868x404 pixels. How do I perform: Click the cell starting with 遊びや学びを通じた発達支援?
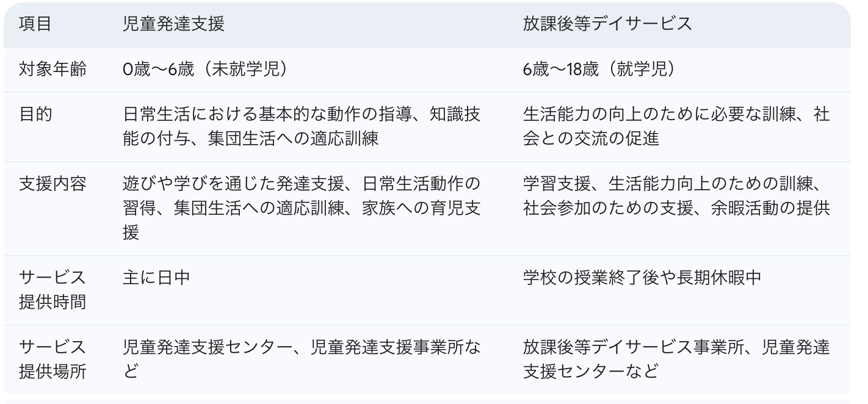tap(302, 208)
